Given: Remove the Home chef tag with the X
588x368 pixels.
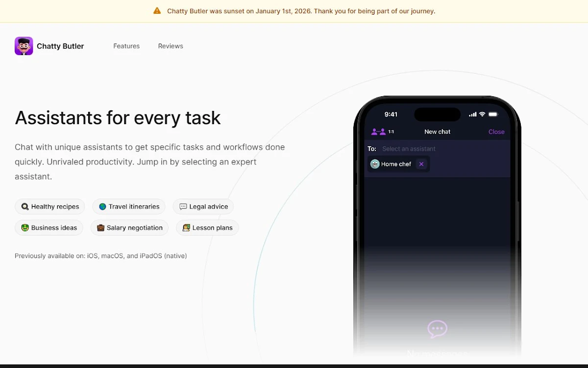Looking at the screenshot, I should (421, 164).
